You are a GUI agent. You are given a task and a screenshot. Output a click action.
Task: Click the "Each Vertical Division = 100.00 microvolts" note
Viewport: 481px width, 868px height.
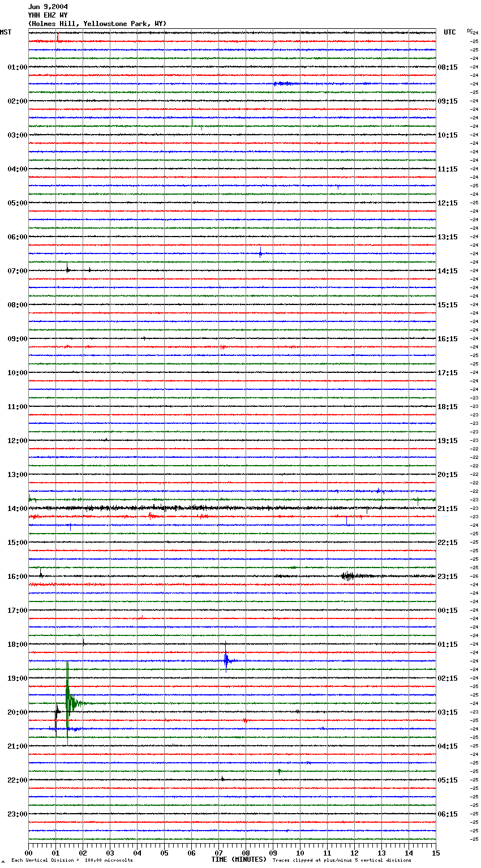point(72,861)
